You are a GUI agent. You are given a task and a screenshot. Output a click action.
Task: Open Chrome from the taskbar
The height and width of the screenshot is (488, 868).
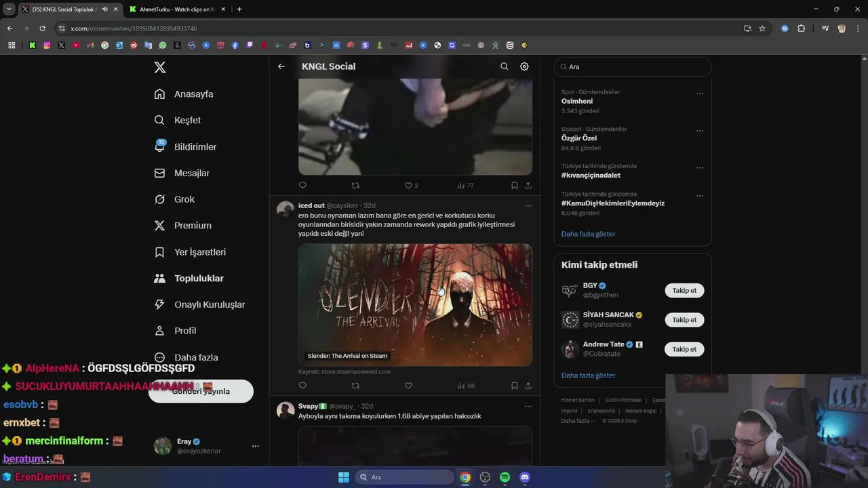click(465, 477)
